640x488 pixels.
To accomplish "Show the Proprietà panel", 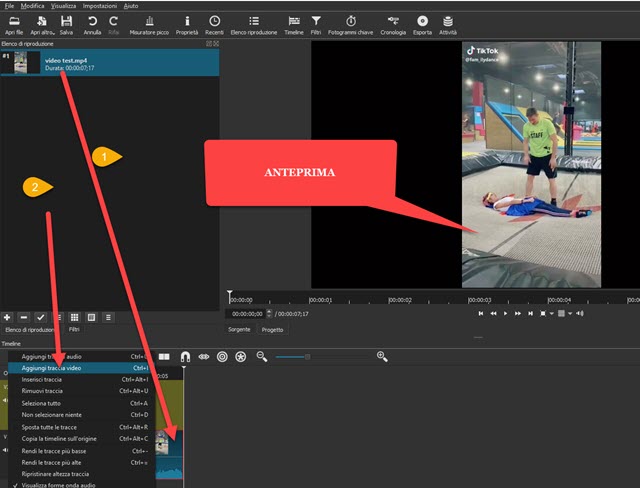I will (x=187, y=25).
